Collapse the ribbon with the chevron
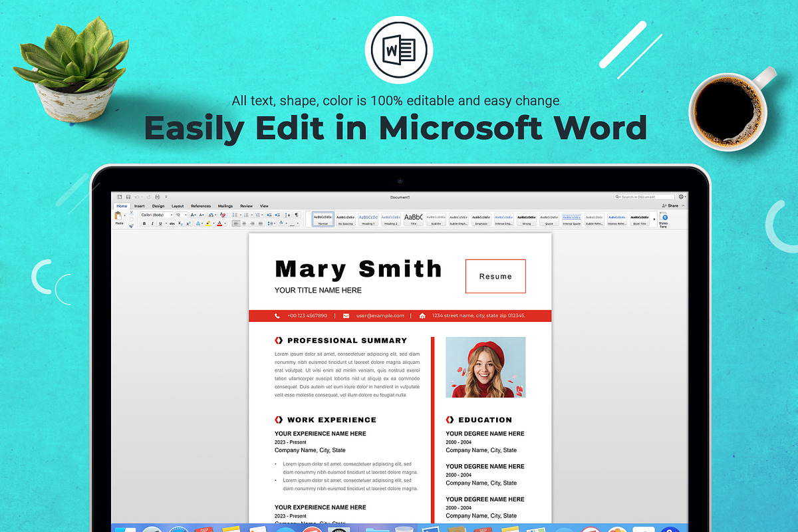The width and height of the screenshot is (798, 532). tap(684, 205)
